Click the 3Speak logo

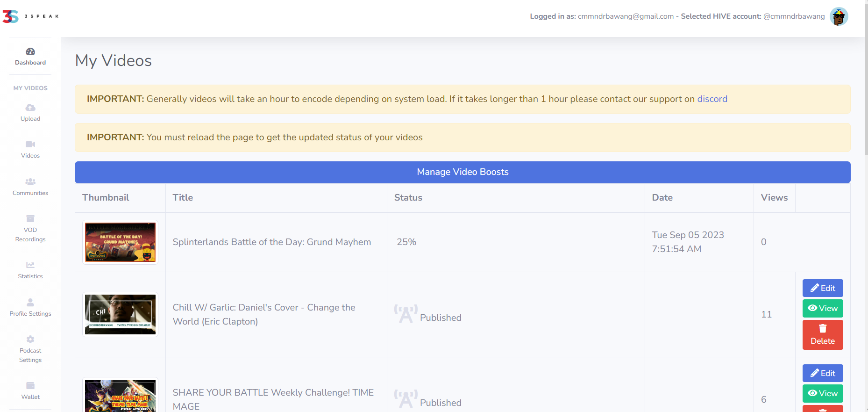click(31, 16)
